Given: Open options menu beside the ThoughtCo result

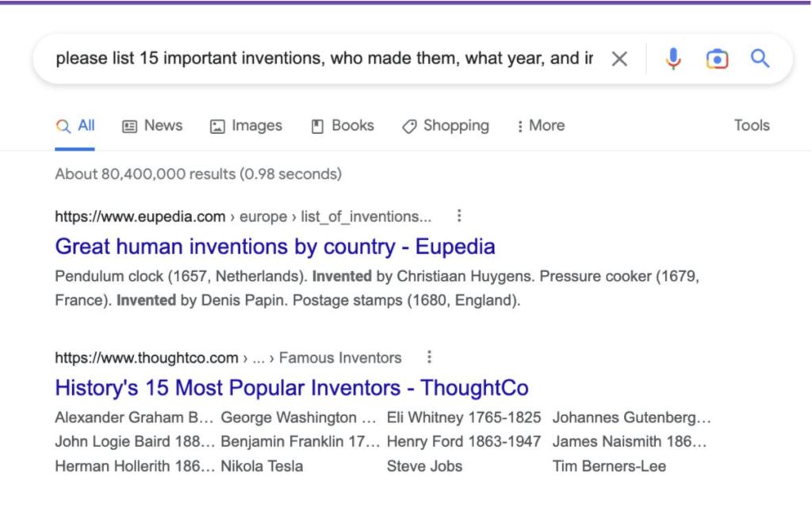Looking at the screenshot, I should tap(429, 357).
